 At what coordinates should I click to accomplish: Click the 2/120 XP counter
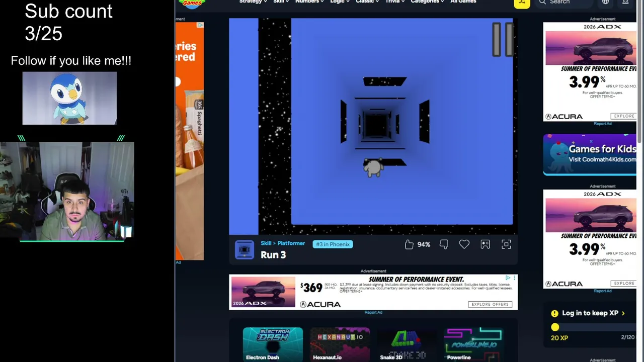click(x=628, y=337)
